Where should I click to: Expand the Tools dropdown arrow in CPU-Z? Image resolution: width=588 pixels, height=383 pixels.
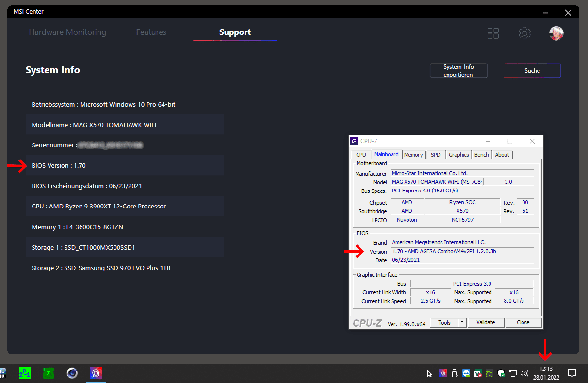pos(462,322)
